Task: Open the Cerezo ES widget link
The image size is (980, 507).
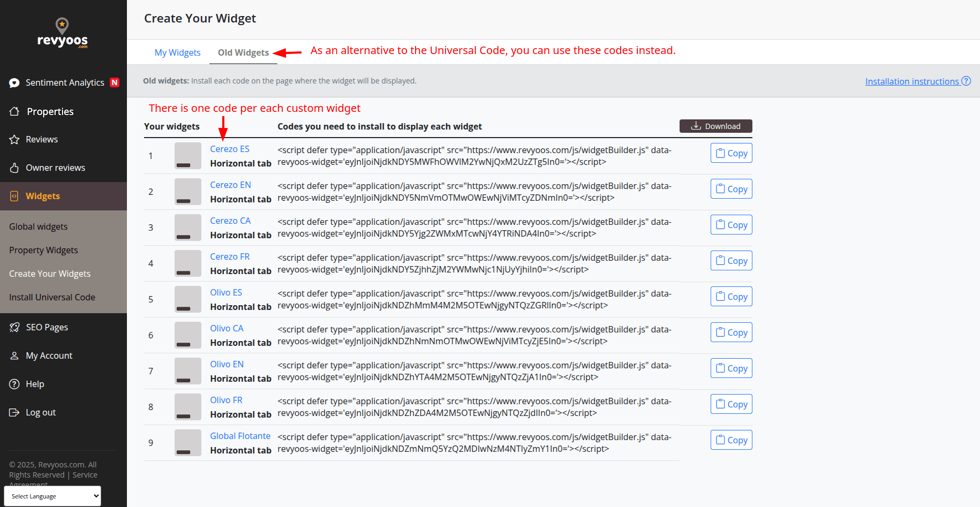Action: click(x=230, y=149)
